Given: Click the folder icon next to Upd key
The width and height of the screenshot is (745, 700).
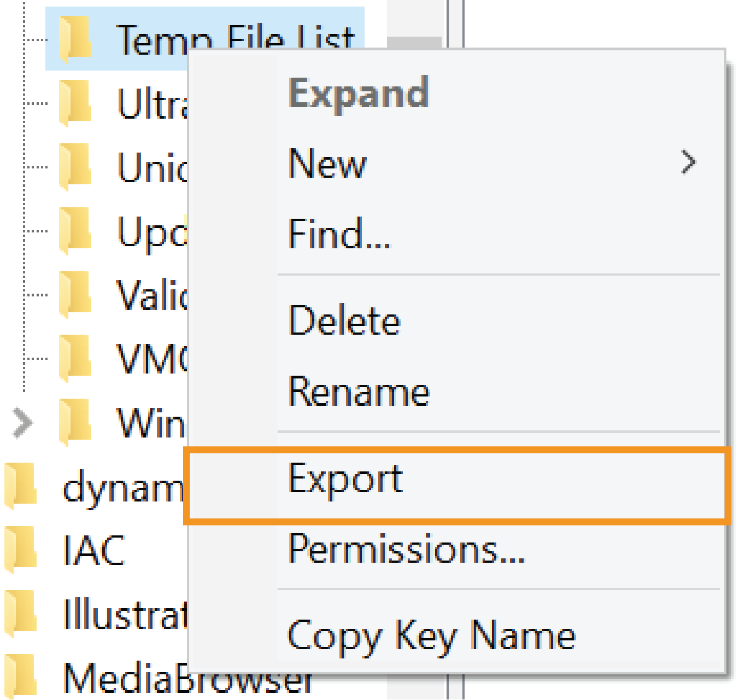Looking at the screenshot, I should tap(74, 230).
